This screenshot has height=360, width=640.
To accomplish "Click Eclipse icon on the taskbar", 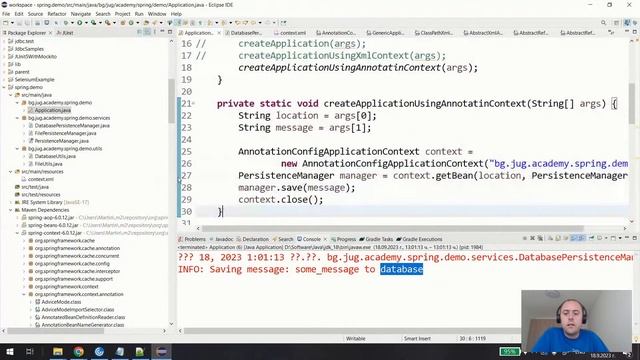I will 162,351.
